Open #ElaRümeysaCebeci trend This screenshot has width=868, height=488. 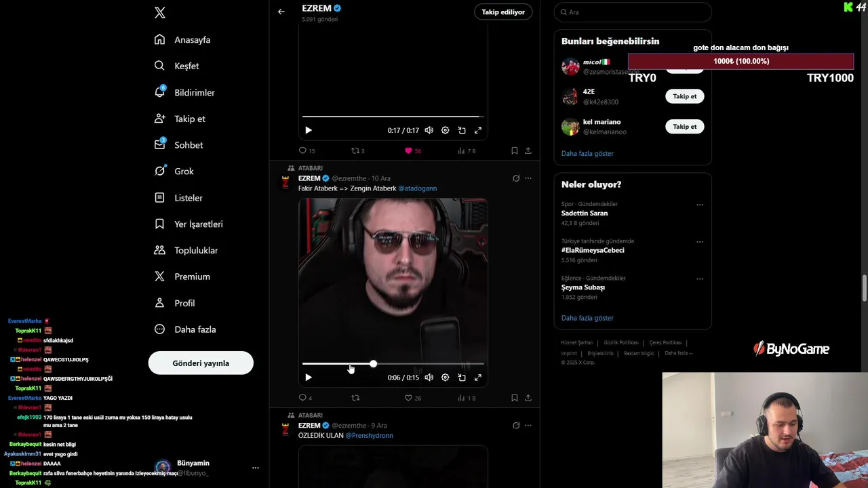click(593, 250)
